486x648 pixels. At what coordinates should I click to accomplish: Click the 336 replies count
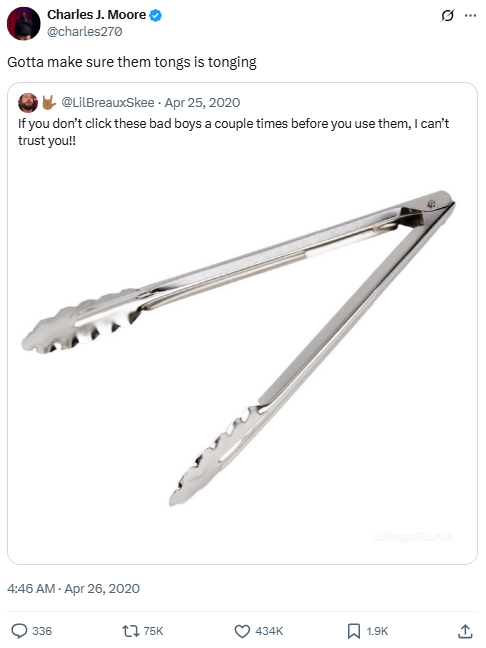point(42,631)
